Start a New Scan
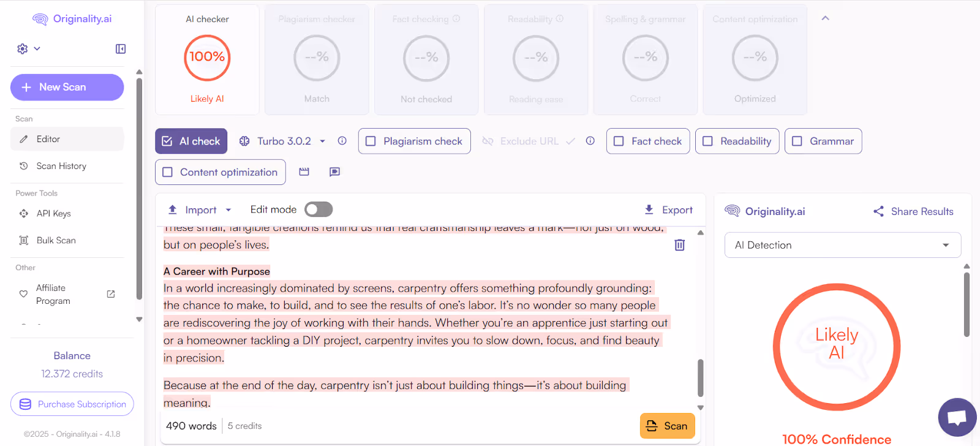980x446 pixels. [x=67, y=87]
